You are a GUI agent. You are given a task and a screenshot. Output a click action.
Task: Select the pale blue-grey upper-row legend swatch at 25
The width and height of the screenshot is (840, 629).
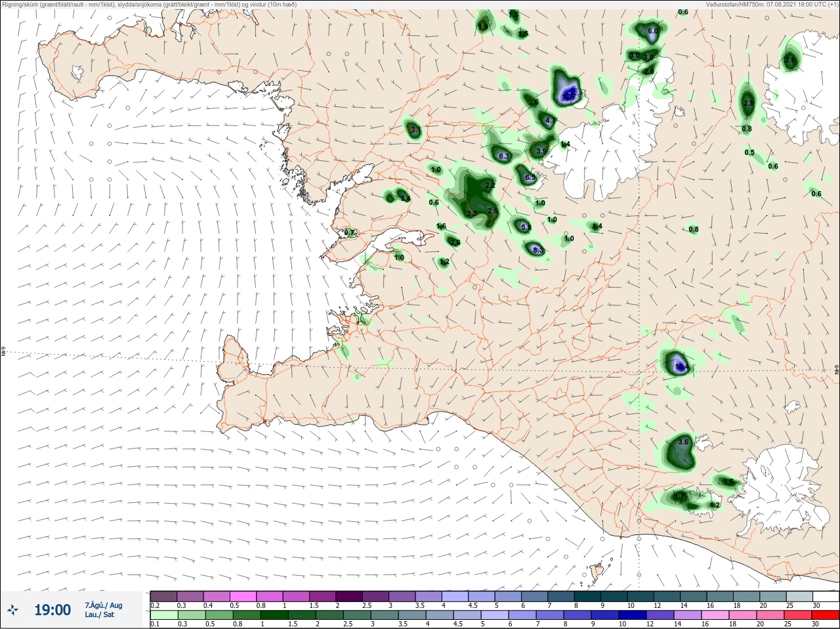pos(799,596)
